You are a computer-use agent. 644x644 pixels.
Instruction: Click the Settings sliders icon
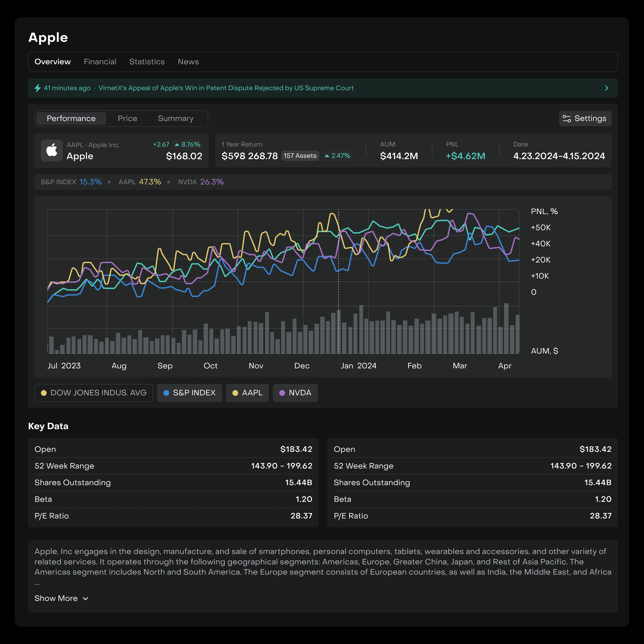tap(567, 119)
